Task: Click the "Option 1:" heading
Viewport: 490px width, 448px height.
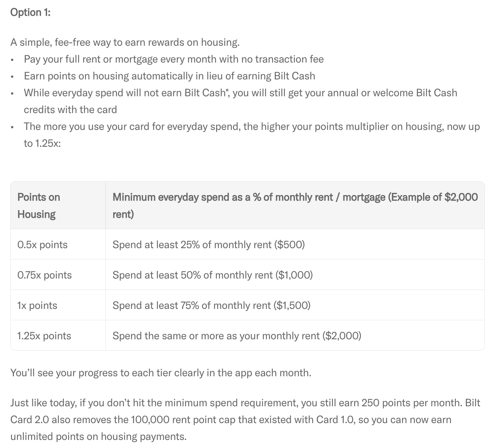Action: 30,12
